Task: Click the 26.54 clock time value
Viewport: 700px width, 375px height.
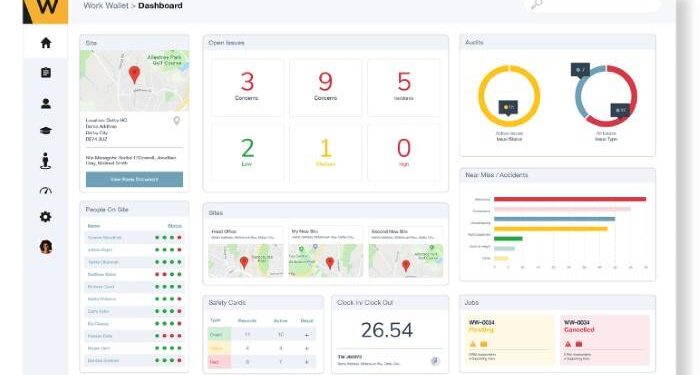Action: [387, 330]
